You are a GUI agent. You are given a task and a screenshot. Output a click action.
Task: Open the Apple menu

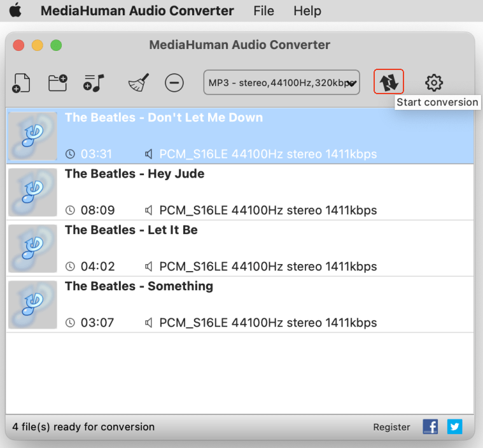pos(15,11)
